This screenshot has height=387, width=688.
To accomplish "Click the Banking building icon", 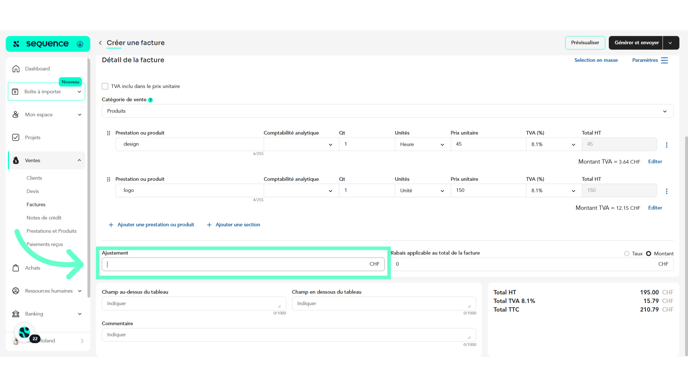I will [x=16, y=314].
